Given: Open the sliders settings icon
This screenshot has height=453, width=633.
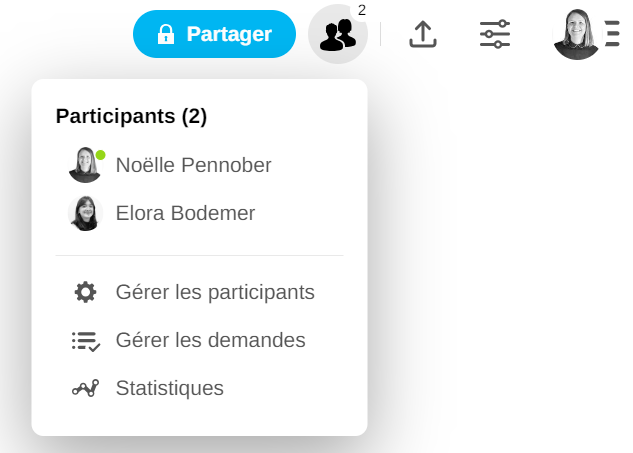Looking at the screenshot, I should pyautogui.click(x=495, y=34).
